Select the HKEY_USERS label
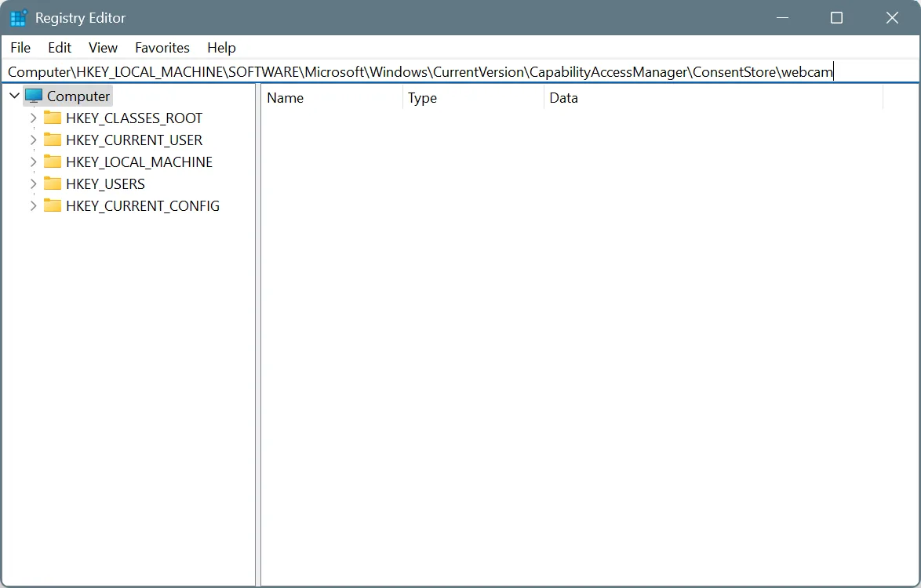 105,183
